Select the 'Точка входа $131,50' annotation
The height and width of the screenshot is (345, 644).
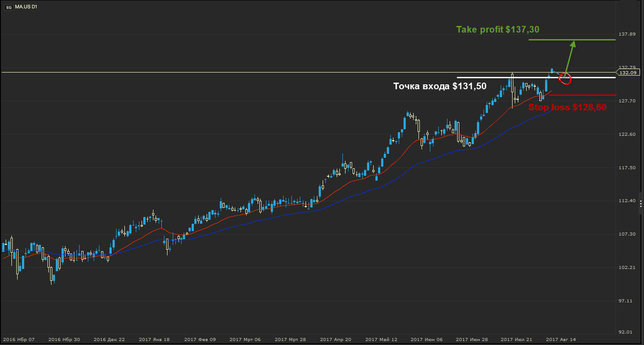click(440, 87)
